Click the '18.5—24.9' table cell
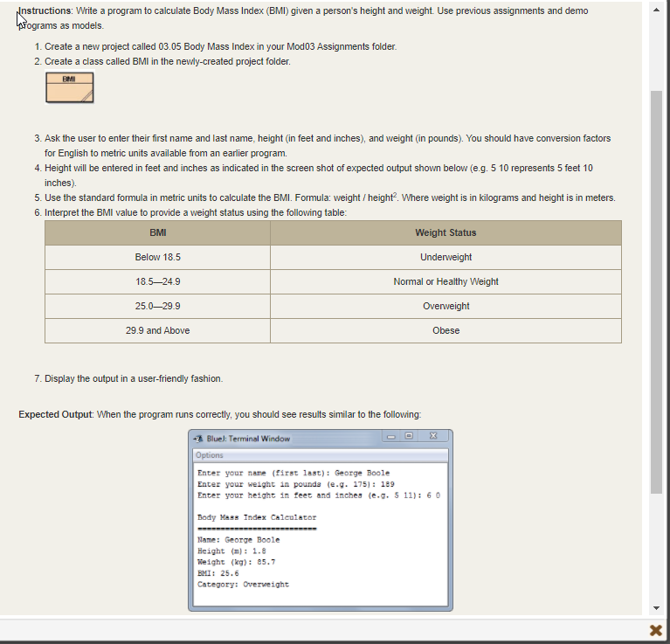 157,281
